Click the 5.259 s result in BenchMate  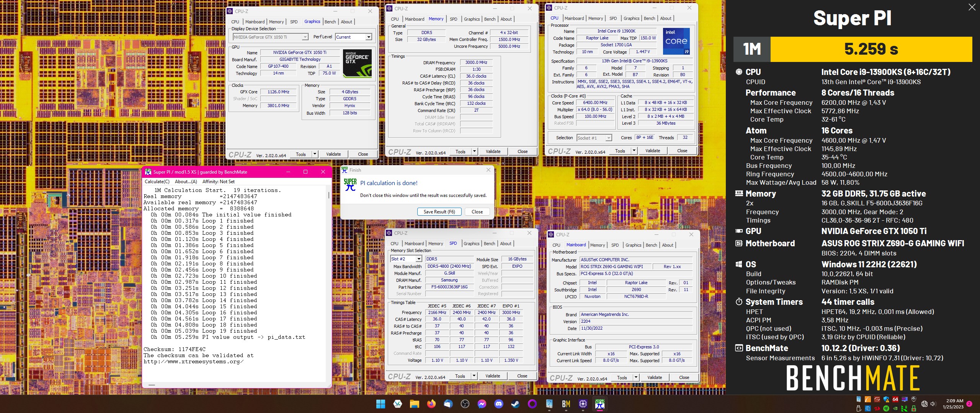pos(871,49)
